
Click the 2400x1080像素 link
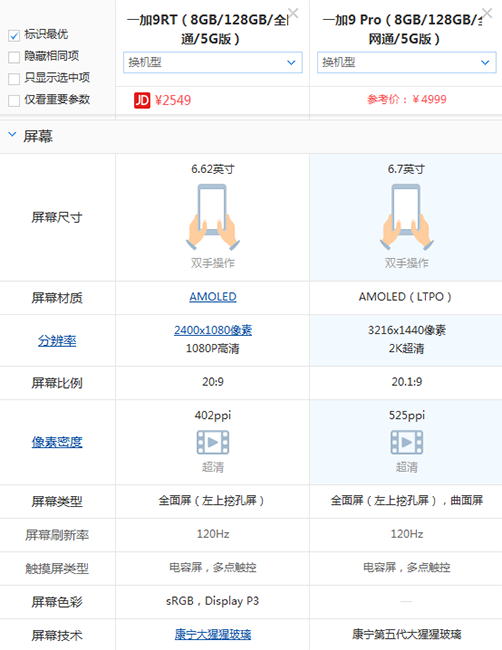(213, 330)
